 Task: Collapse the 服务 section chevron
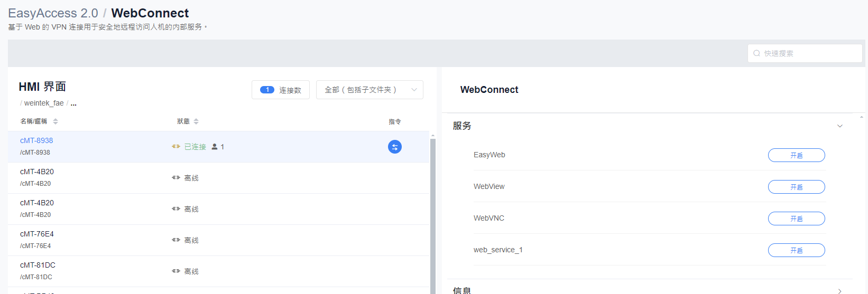click(x=840, y=126)
